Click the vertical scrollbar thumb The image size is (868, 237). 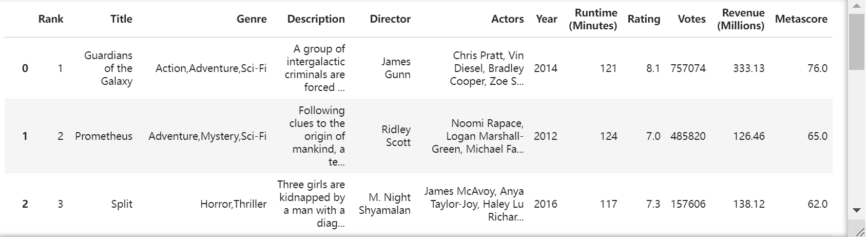click(856, 42)
